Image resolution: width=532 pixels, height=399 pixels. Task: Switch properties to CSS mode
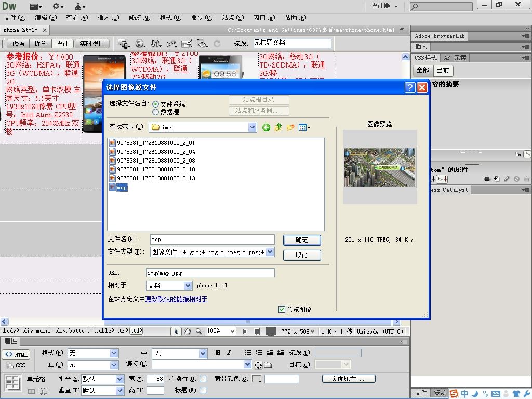coord(16,365)
